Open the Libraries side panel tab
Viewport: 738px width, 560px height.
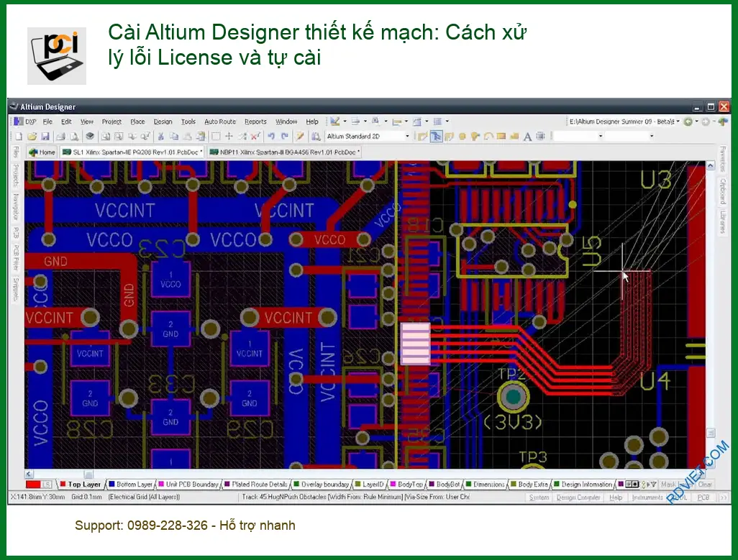coord(722,222)
